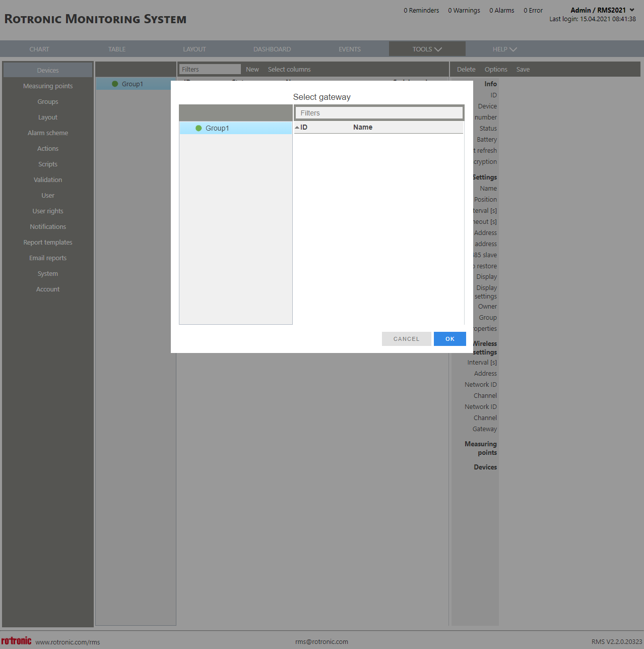
Task: Click Rotronic Monitoring System title
Action: [x=95, y=19]
